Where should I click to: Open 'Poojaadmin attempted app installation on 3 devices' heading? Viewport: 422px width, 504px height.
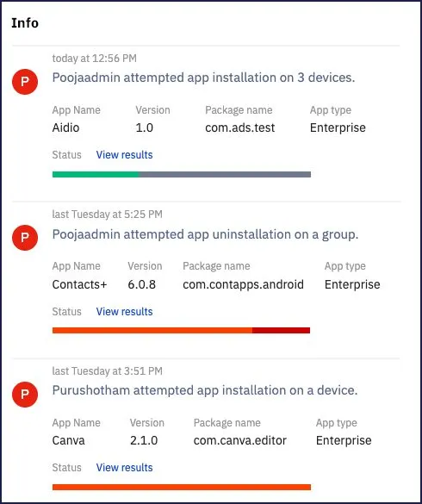[x=203, y=78]
